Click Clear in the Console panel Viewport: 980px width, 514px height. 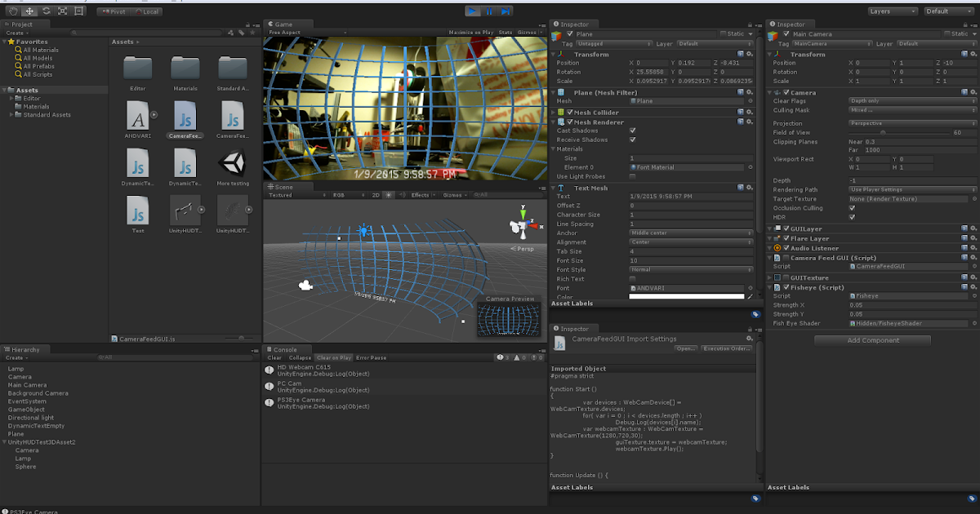274,357
